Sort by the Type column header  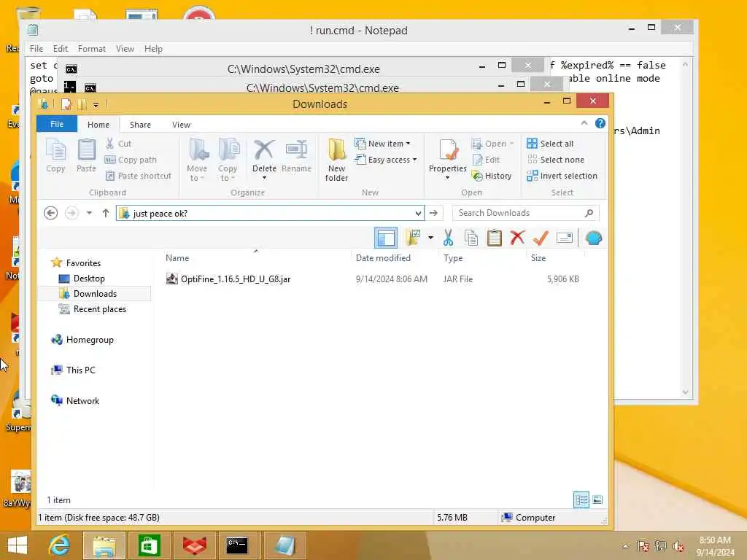click(x=482, y=257)
